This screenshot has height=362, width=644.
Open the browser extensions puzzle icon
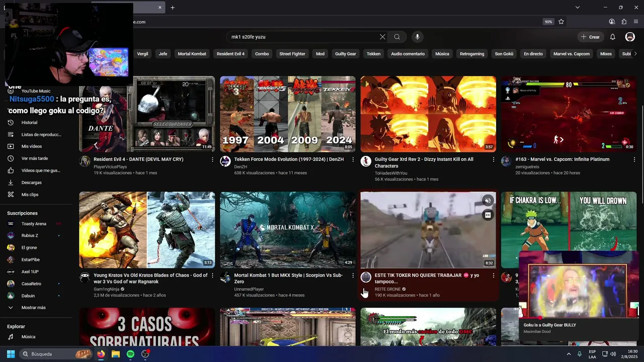[x=624, y=22]
